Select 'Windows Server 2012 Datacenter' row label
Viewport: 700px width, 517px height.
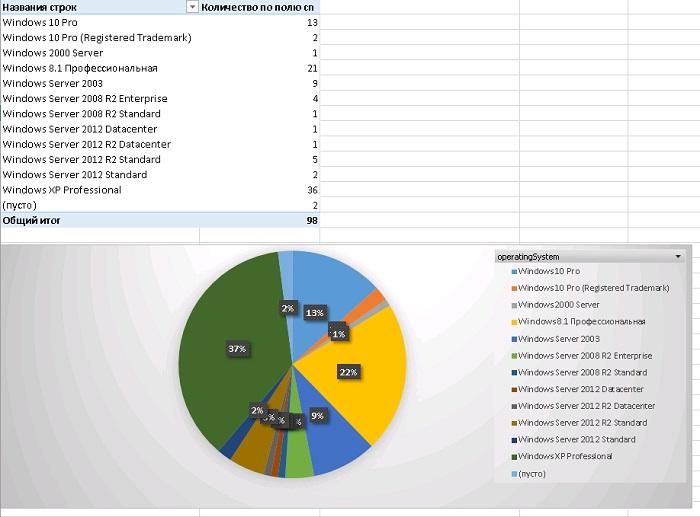[x=79, y=129]
